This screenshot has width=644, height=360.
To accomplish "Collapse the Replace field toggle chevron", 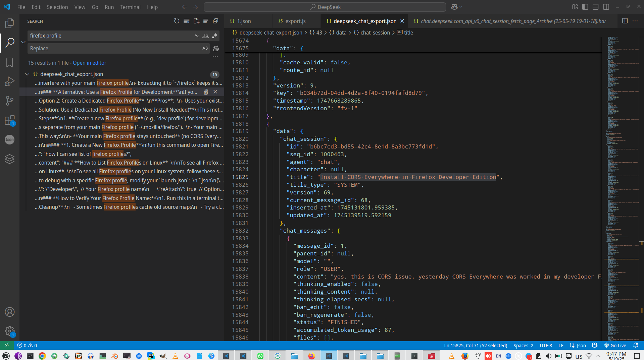I will point(23,42).
